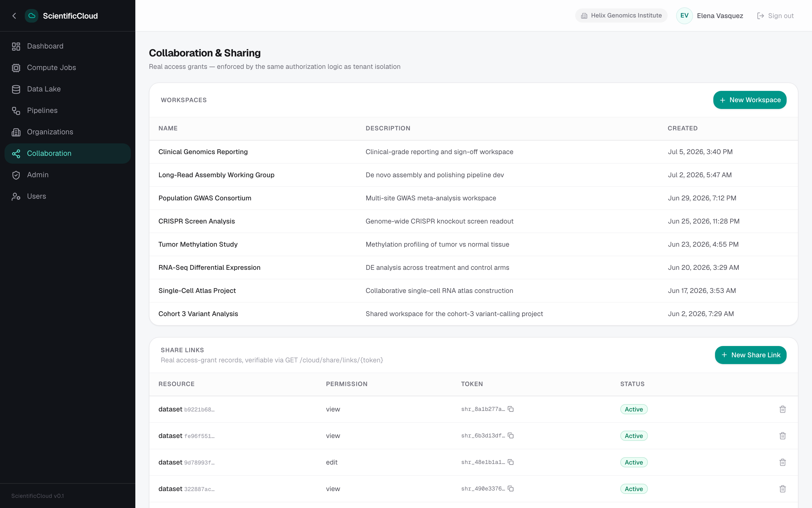Click the edit permission for dataset 9d78993f
The image size is (812, 508).
[332, 462]
